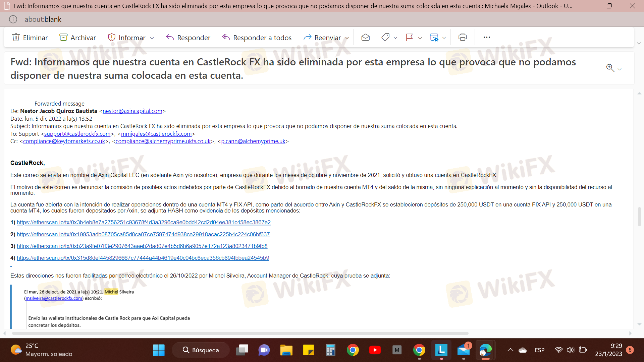The height and width of the screenshot is (362, 644).
Task: Click the OneDrive cloud tray icon
Action: point(523,350)
